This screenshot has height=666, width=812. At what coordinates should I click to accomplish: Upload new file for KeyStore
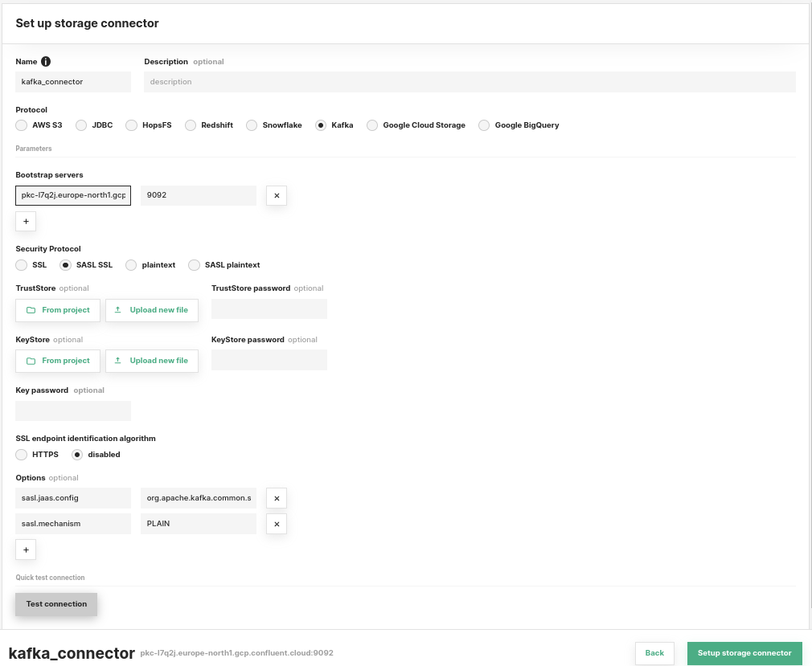pos(152,361)
